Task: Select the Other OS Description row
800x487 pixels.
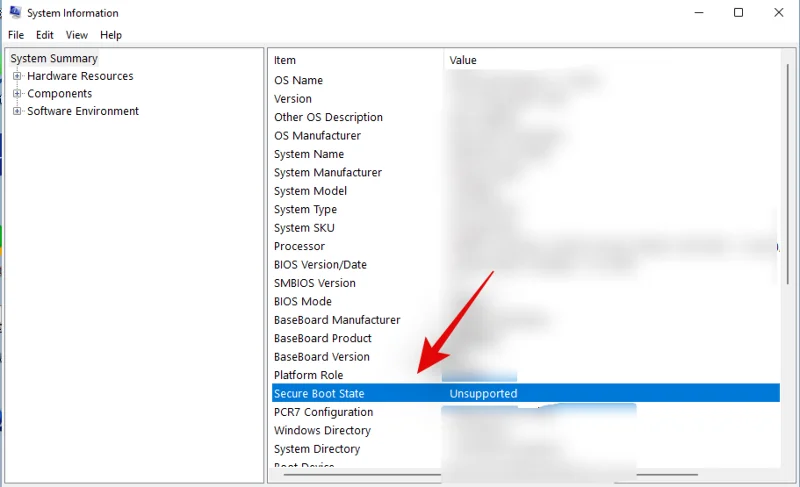Action: click(526, 117)
